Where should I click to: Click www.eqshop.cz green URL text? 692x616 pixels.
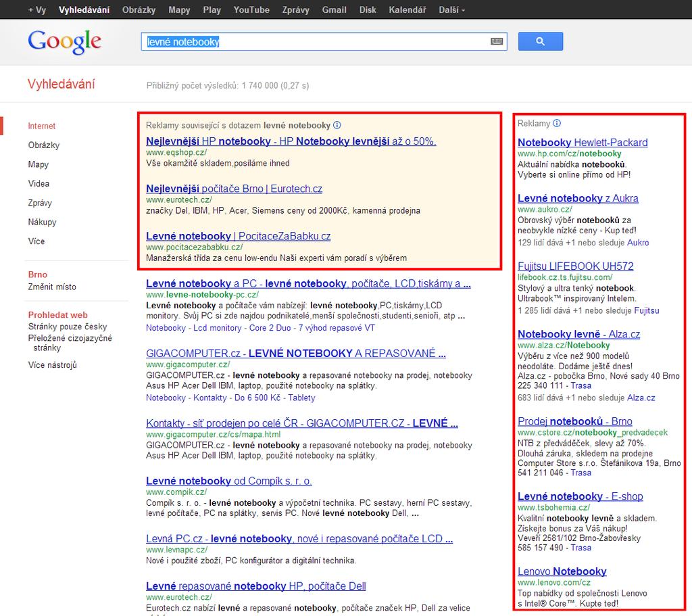176,152
